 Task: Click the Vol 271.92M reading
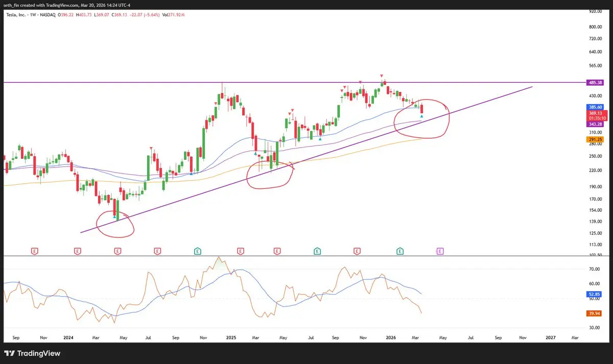(x=173, y=15)
